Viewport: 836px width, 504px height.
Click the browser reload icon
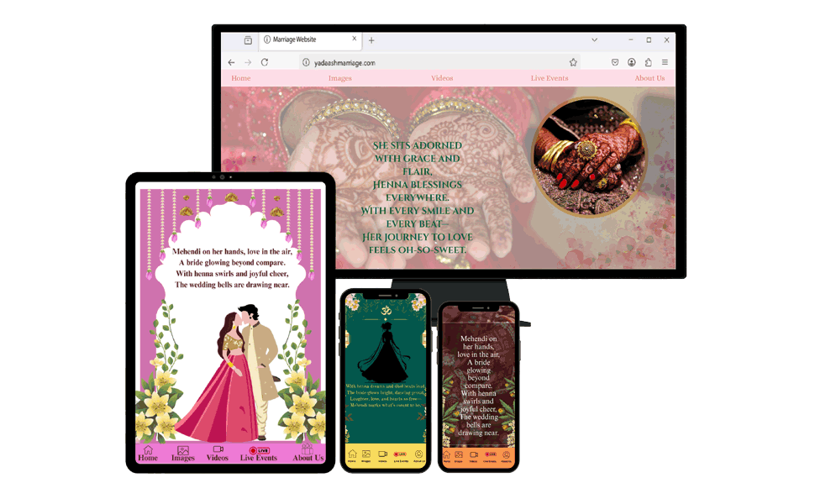(266, 61)
